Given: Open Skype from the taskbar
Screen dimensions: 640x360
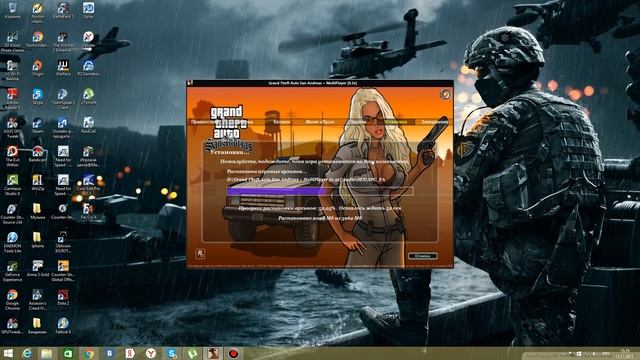Looking at the screenshot, I should (172, 353).
